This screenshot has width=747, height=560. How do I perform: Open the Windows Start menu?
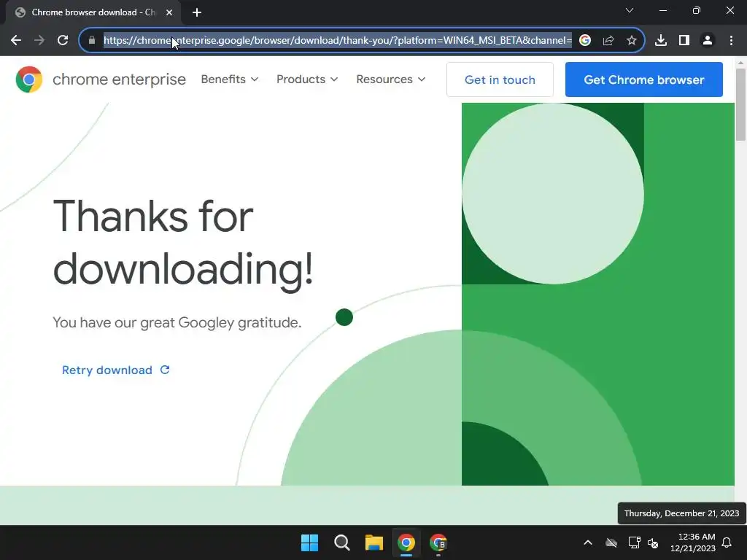(309, 542)
